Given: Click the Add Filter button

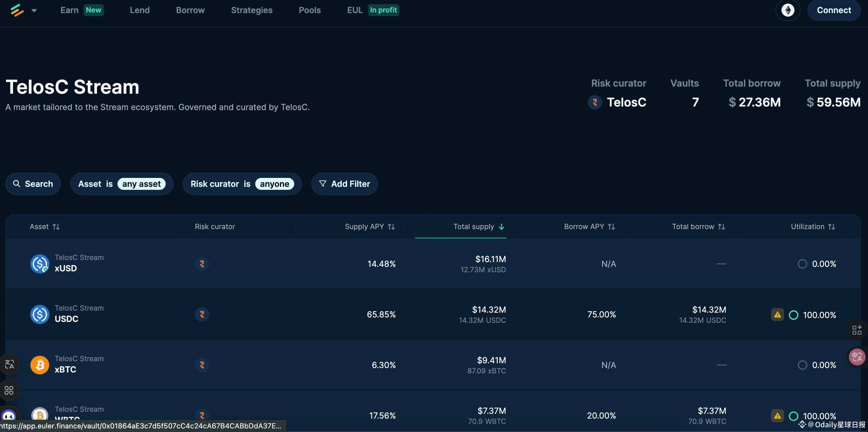Looking at the screenshot, I should tap(344, 184).
